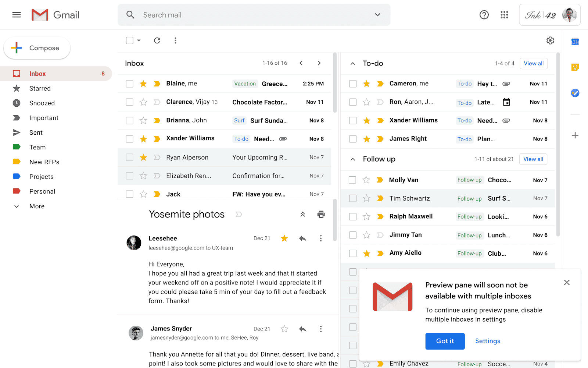This screenshot has height=368, width=588.
Task: Go to the Sent folder
Action: (36, 132)
